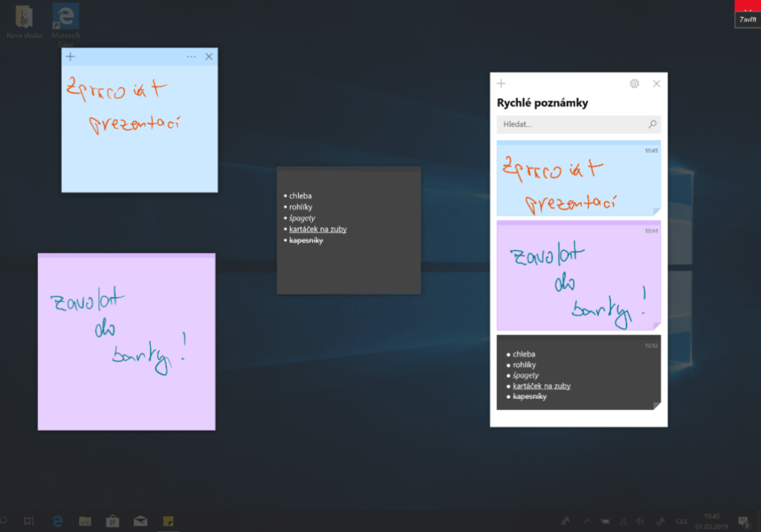Click the Hledat search field
Image resolution: width=761 pixels, height=532 pixels.
coord(571,125)
